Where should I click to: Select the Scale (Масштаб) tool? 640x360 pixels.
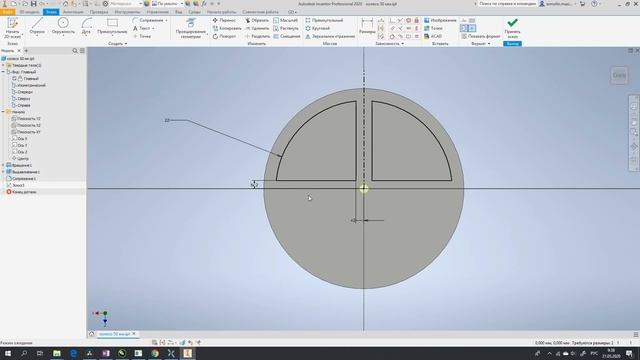285,20
